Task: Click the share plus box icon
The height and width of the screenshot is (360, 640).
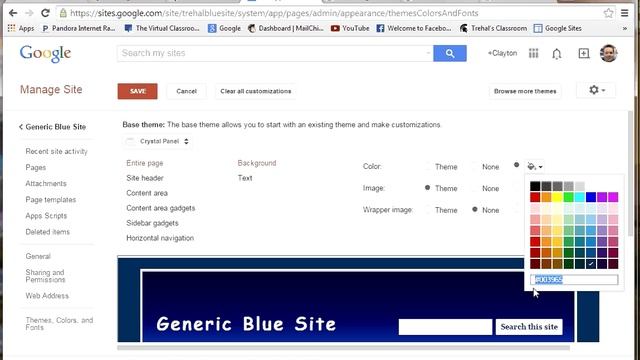Action: tap(584, 53)
